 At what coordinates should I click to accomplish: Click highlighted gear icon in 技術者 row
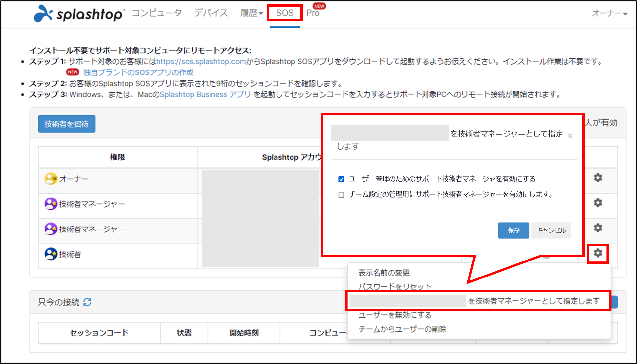pos(598,253)
